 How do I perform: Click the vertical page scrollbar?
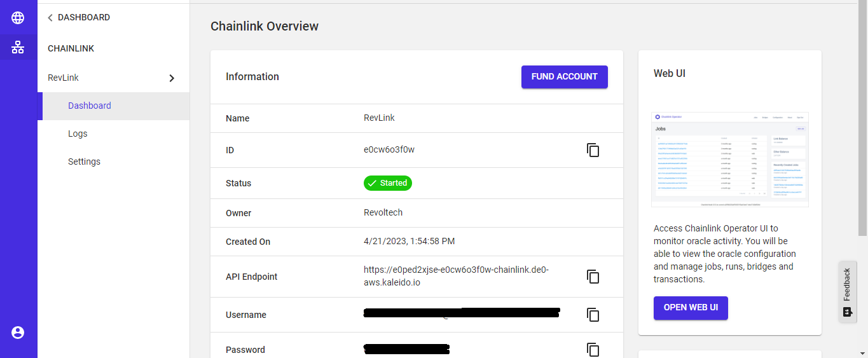pos(863,118)
